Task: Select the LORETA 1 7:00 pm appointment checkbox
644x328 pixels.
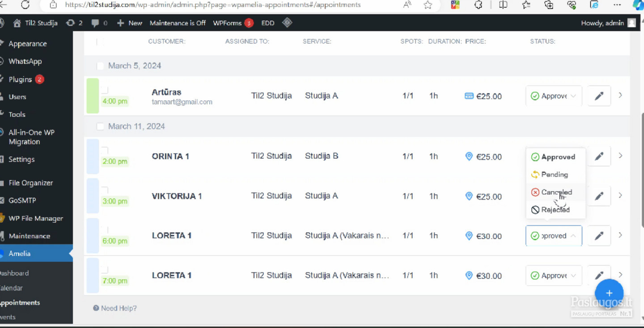Action: pyautogui.click(x=105, y=269)
